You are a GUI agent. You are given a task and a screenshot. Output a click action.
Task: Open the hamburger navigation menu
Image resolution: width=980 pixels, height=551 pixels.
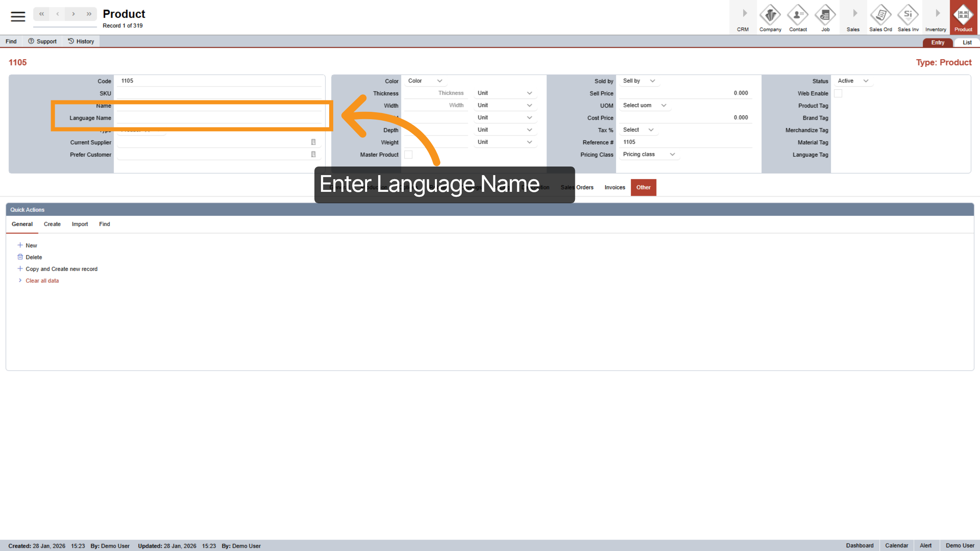(17, 16)
